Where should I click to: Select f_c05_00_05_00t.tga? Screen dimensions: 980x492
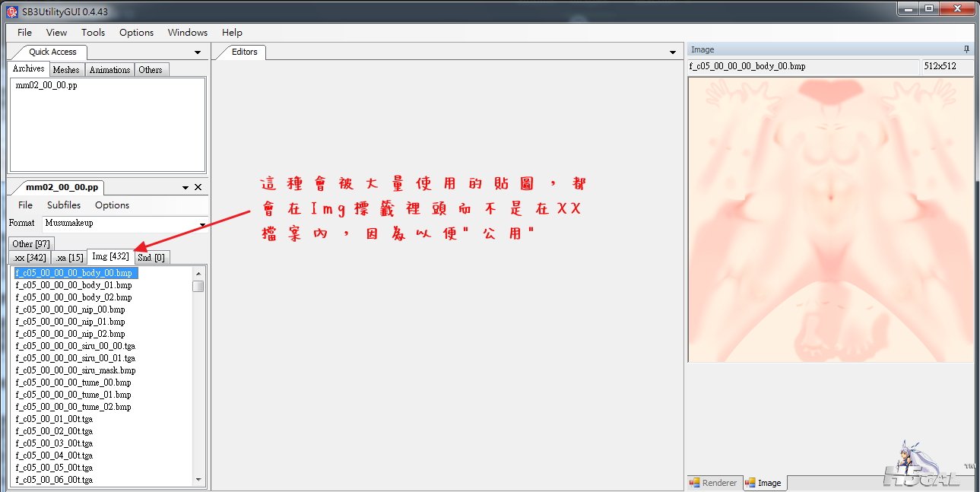click(x=54, y=468)
